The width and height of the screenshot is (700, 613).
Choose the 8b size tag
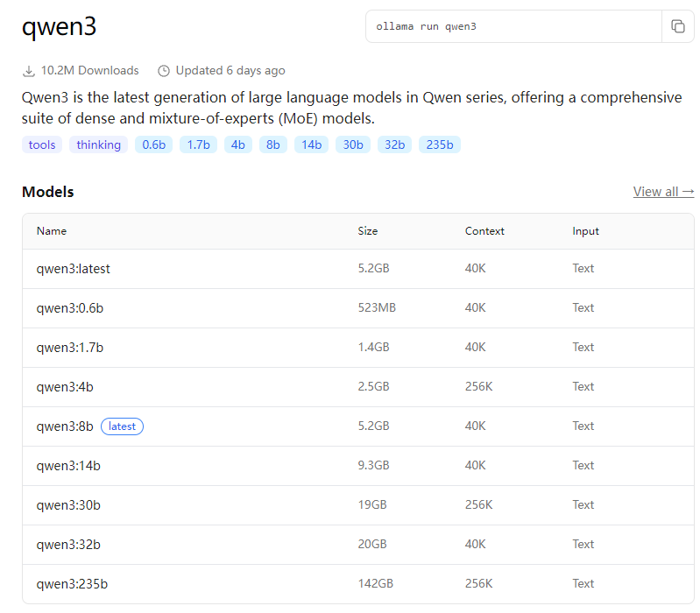pyautogui.click(x=273, y=144)
